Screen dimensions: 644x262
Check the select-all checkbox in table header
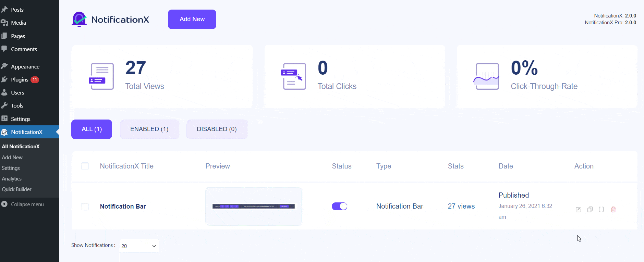[x=85, y=166]
